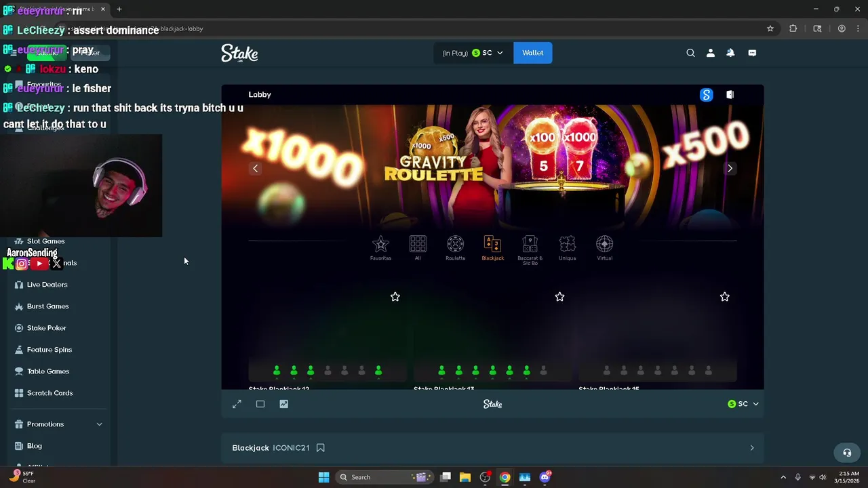Screen dimensions: 868x488
Task: Go to next banner slide
Action: click(x=730, y=168)
